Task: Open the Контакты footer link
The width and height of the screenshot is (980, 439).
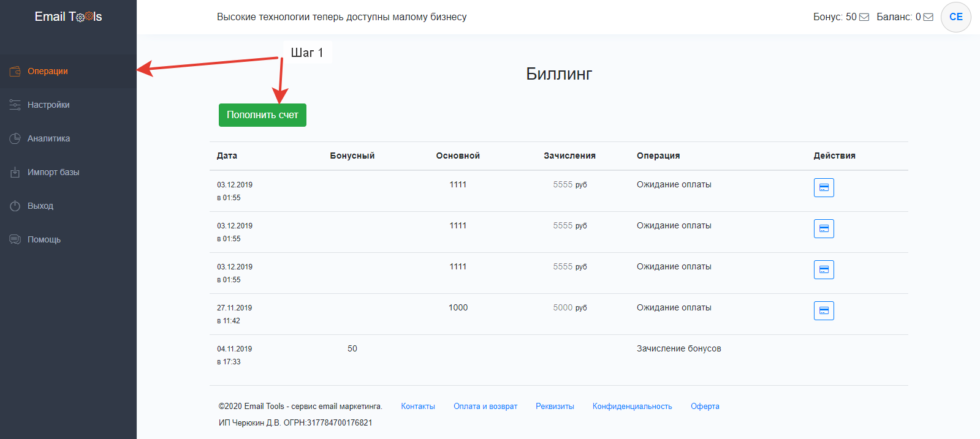Action: pyautogui.click(x=418, y=407)
